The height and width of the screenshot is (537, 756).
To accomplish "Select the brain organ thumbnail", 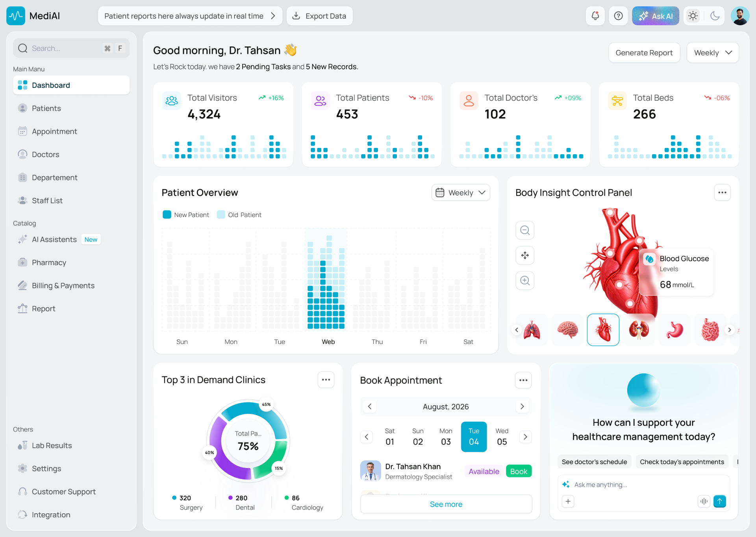I will 567,330.
